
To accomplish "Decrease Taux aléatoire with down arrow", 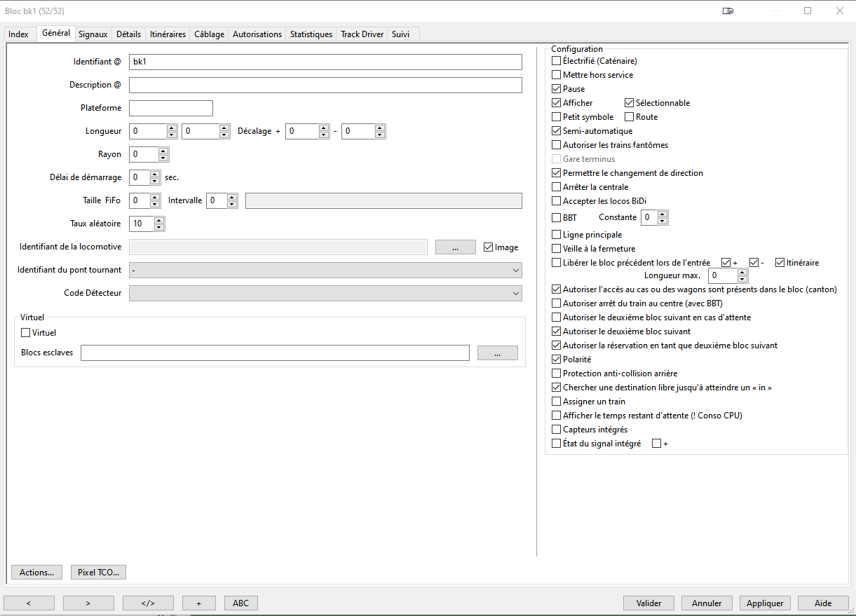I will (x=159, y=228).
